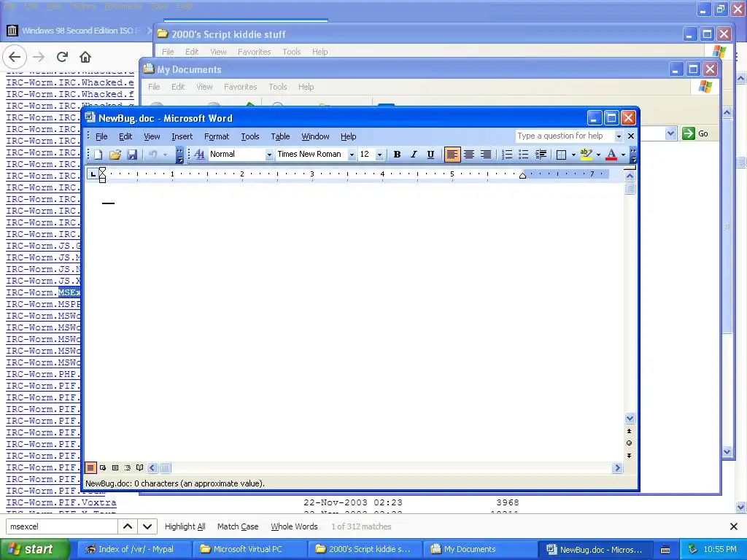Click Find Previous up arrow in find bar

128,526
